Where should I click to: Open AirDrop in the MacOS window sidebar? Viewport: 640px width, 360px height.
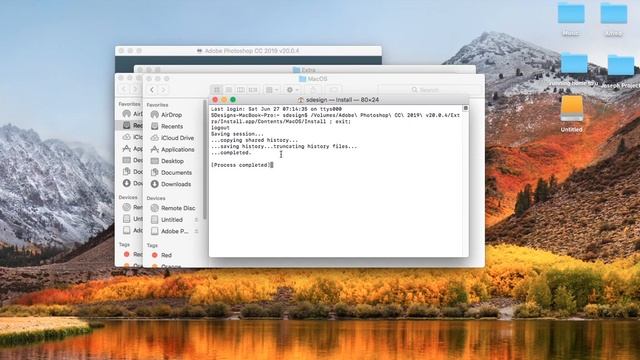pyautogui.click(x=171, y=115)
